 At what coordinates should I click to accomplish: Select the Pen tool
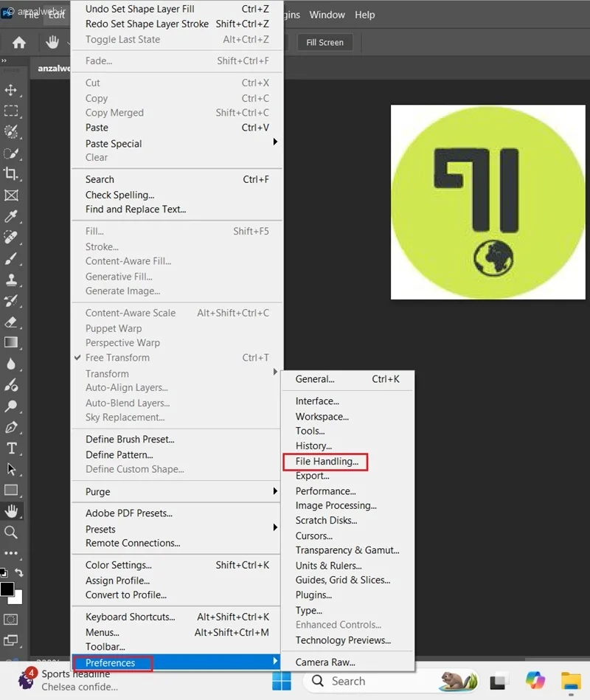tap(11, 427)
